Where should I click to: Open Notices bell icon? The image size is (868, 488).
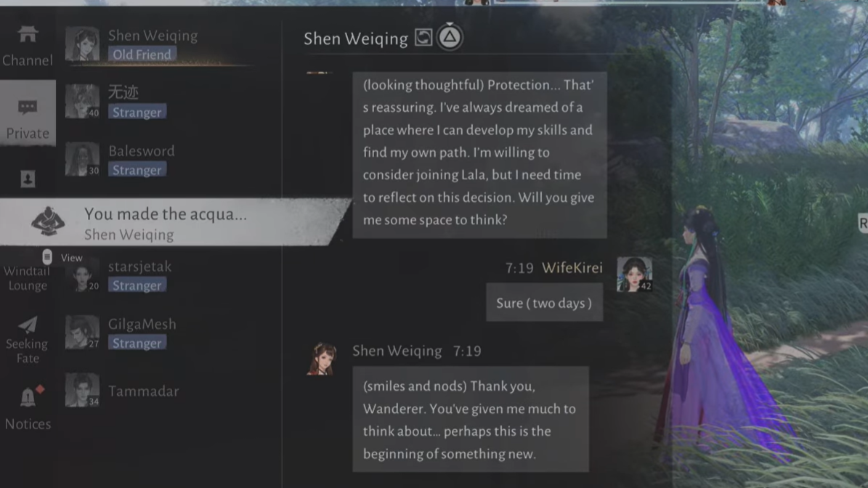pyautogui.click(x=28, y=397)
